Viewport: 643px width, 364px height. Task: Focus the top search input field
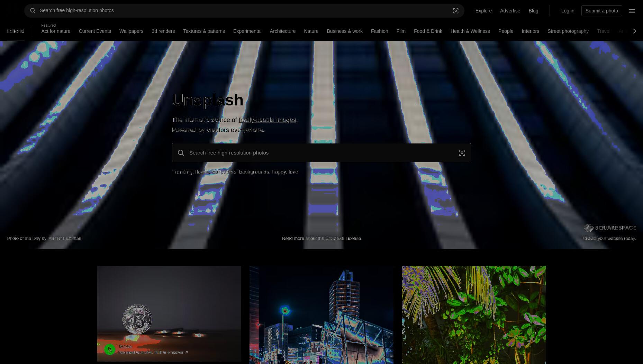click(244, 11)
